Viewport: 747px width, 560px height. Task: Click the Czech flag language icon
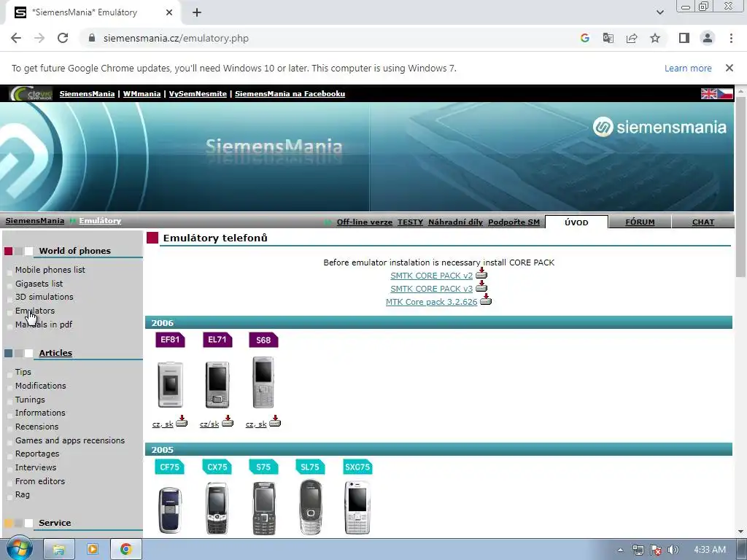coord(725,94)
